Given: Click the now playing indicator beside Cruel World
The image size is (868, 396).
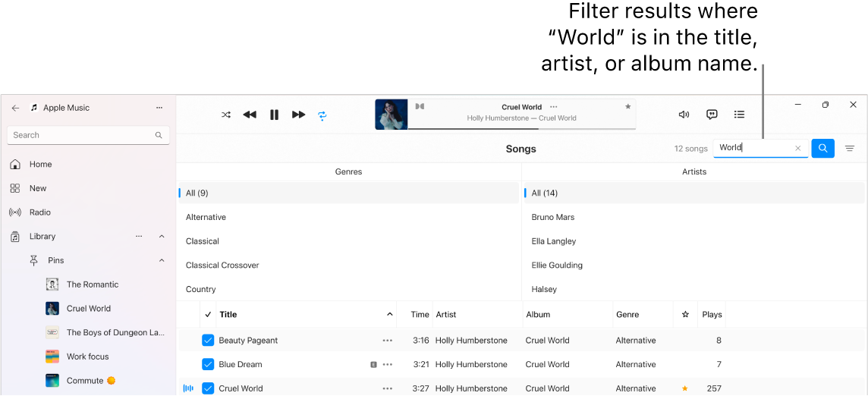Looking at the screenshot, I should click(188, 389).
